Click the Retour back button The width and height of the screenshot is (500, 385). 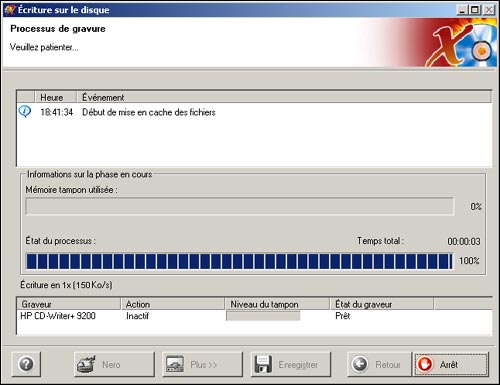pos(379,364)
